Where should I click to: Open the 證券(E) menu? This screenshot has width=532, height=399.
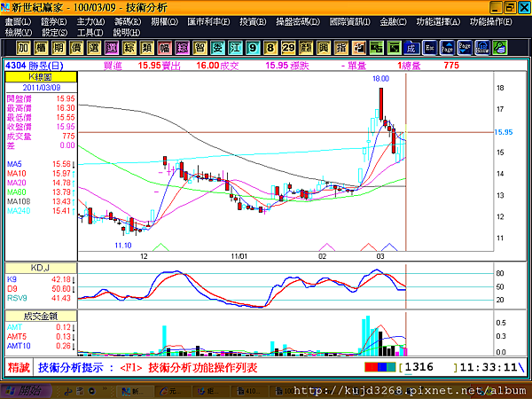coord(53,21)
